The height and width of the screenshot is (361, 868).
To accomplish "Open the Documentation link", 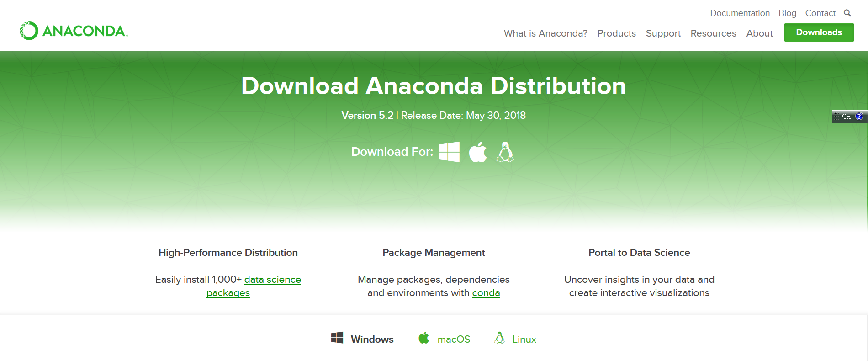I will pyautogui.click(x=740, y=13).
